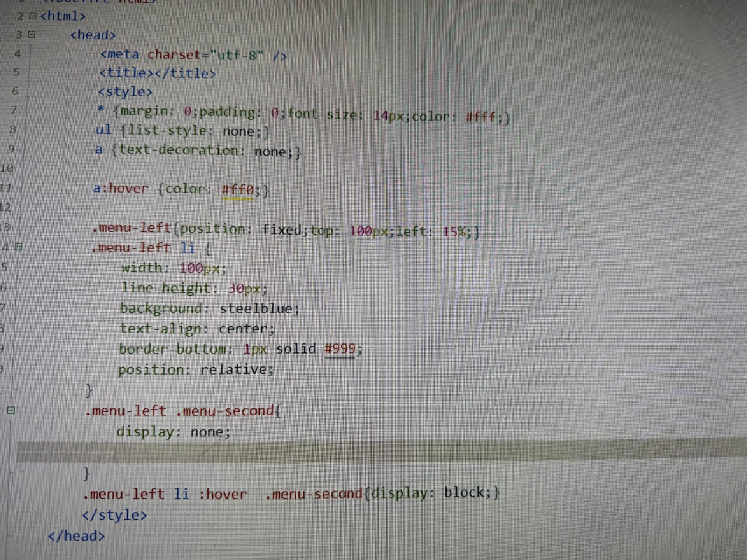Image resolution: width=747 pixels, height=560 pixels.
Task: Click 'background: steelblue;' declaration
Action: tap(210, 308)
